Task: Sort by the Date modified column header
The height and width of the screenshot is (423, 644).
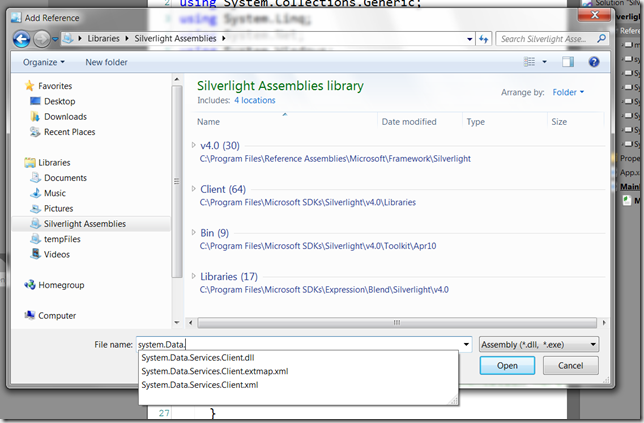Action: pos(409,122)
